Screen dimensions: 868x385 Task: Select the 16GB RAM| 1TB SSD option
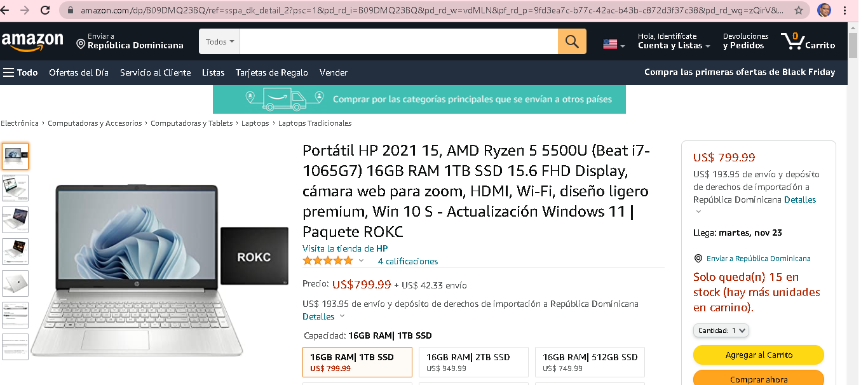click(x=357, y=362)
